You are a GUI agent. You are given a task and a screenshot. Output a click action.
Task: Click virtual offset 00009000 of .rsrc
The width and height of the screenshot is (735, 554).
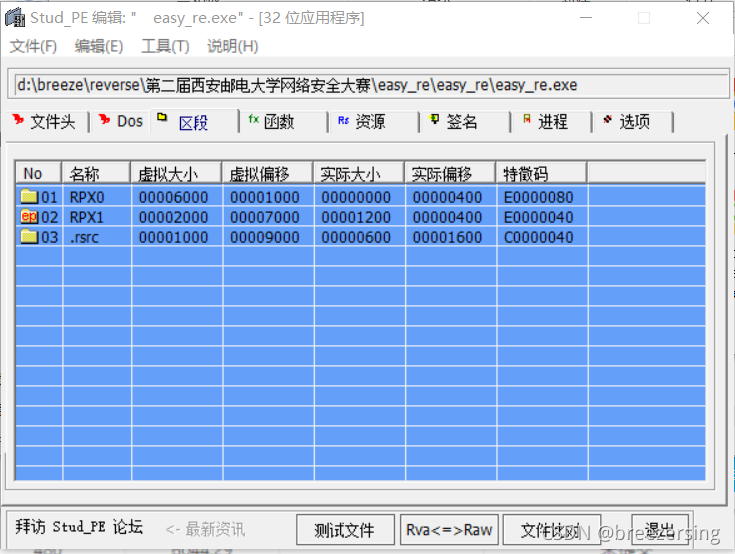click(x=265, y=237)
